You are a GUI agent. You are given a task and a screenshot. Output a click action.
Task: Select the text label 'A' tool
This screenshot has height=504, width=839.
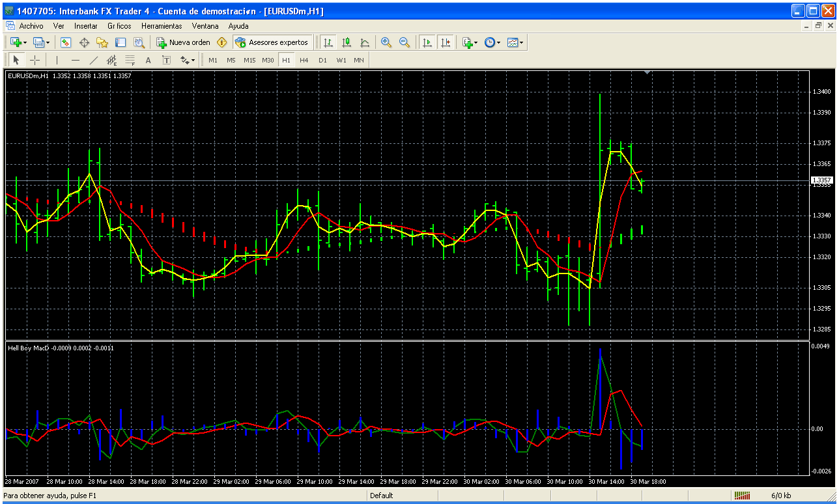pos(148,60)
